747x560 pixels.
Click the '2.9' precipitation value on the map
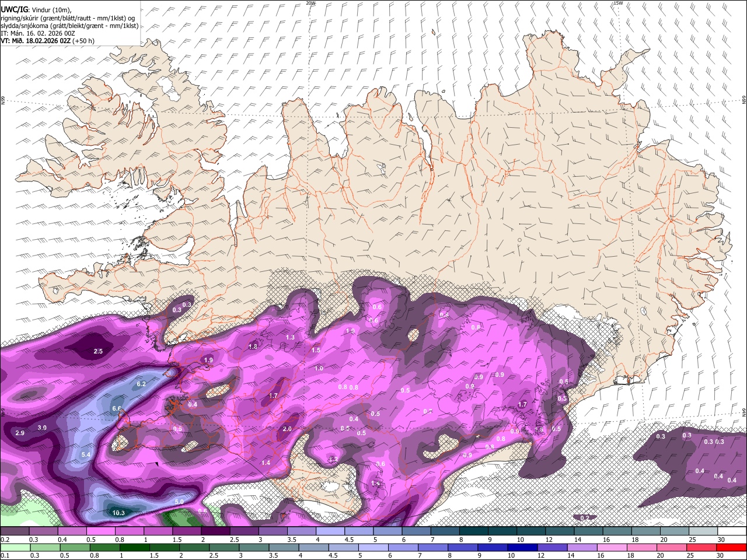coord(20,433)
